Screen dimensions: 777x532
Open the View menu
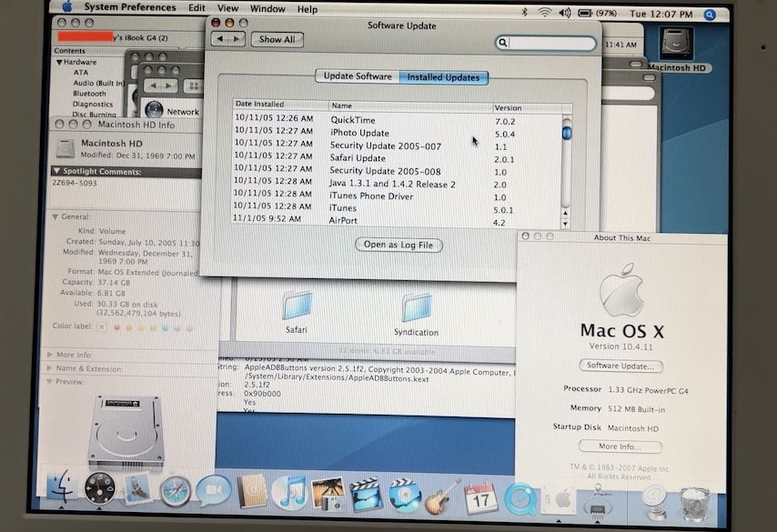coord(228,8)
